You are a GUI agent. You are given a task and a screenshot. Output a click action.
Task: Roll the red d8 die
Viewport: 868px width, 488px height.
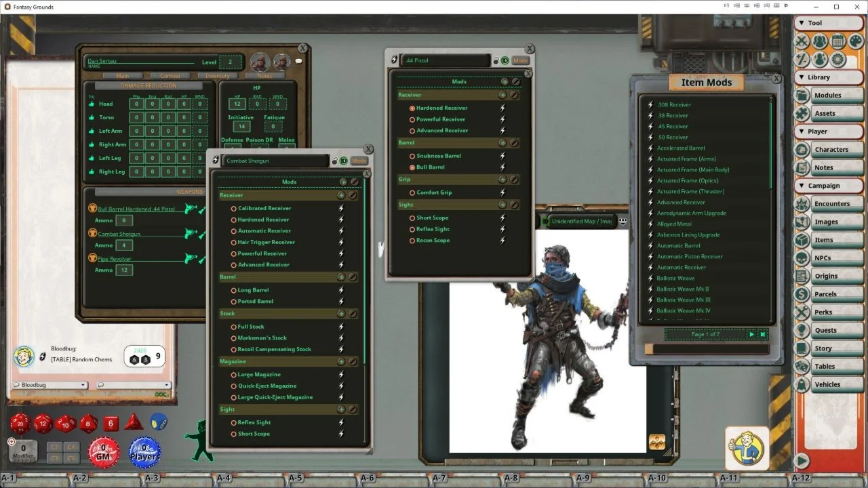click(x=89, y=424)
